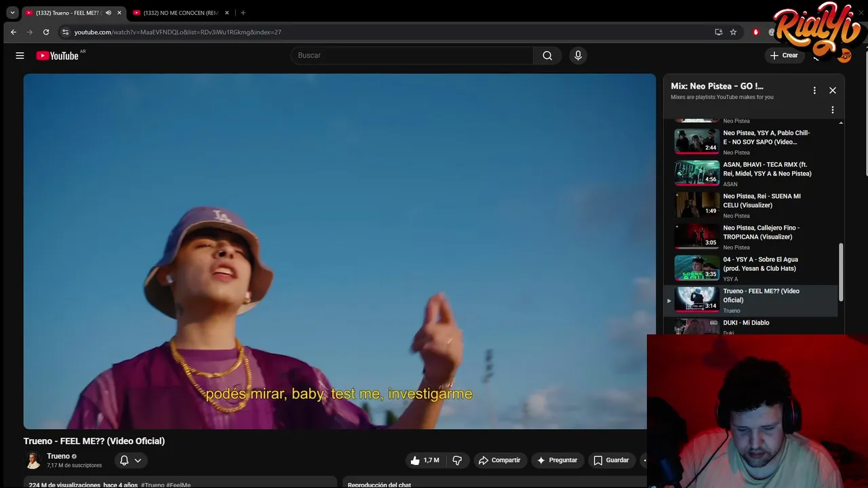
Task: Click SUENA MI CELU thumbnail
Action: click(x=696, y=205)
